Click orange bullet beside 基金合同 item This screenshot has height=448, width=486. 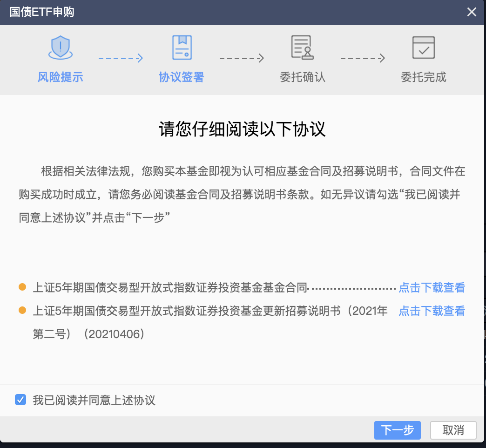(22, 287)
